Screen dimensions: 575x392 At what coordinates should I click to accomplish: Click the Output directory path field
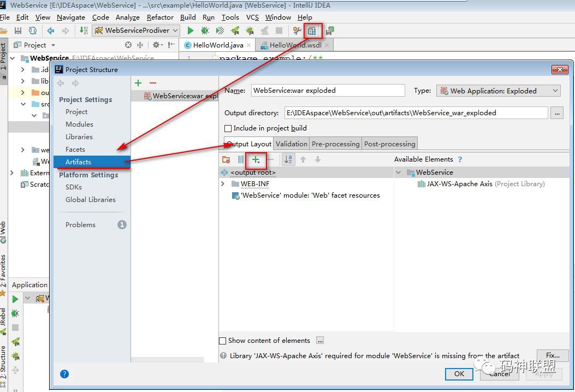tap(416, 113)
